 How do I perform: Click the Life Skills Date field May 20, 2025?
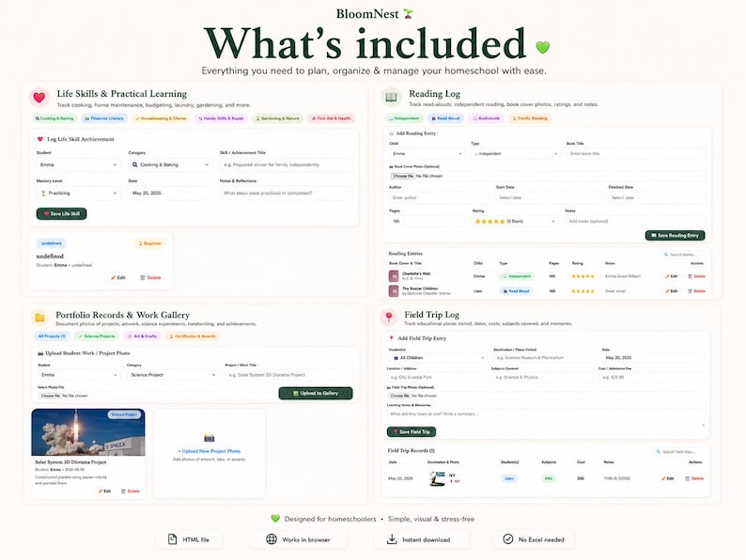[170, 194]
